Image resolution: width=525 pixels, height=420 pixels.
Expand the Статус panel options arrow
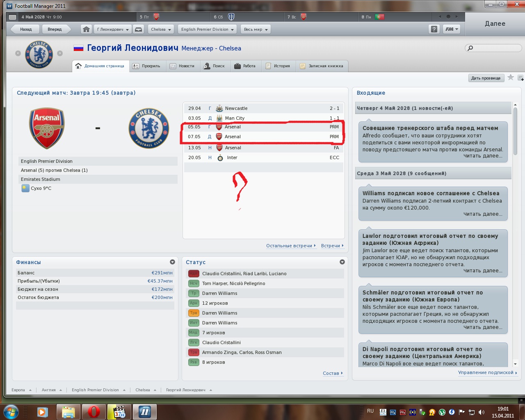point(342,262)
